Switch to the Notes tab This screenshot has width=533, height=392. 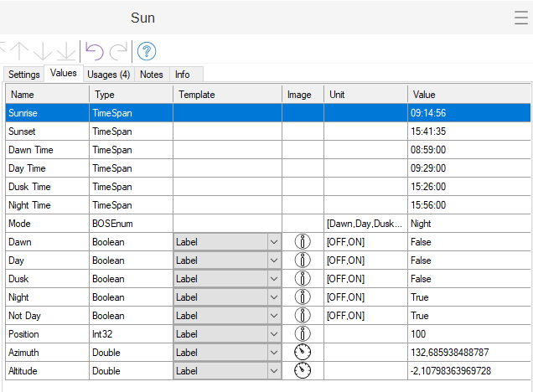pos(152,75)
